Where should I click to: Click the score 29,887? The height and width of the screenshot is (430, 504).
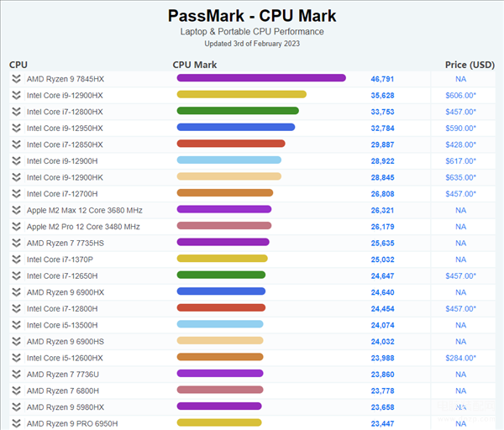382,144
